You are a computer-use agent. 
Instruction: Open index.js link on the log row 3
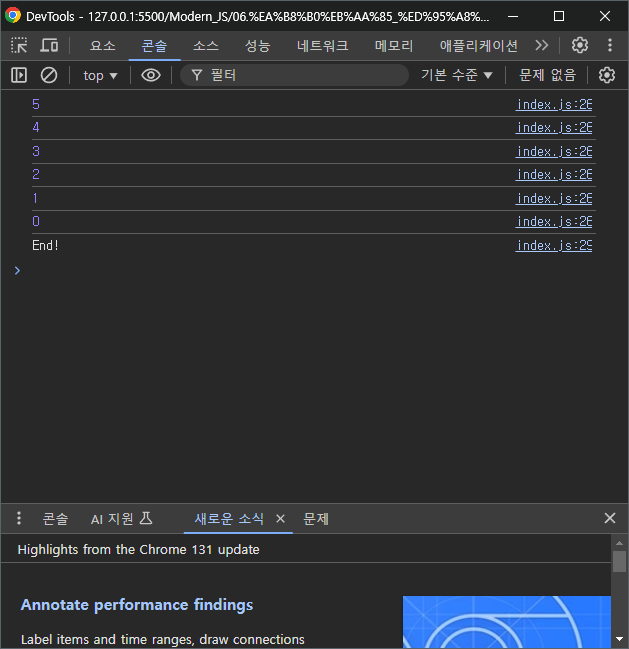tap(554, 152)
